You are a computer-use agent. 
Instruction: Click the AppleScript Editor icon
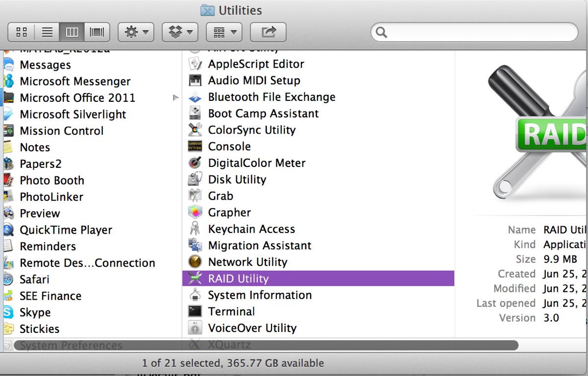coord(195,64)
